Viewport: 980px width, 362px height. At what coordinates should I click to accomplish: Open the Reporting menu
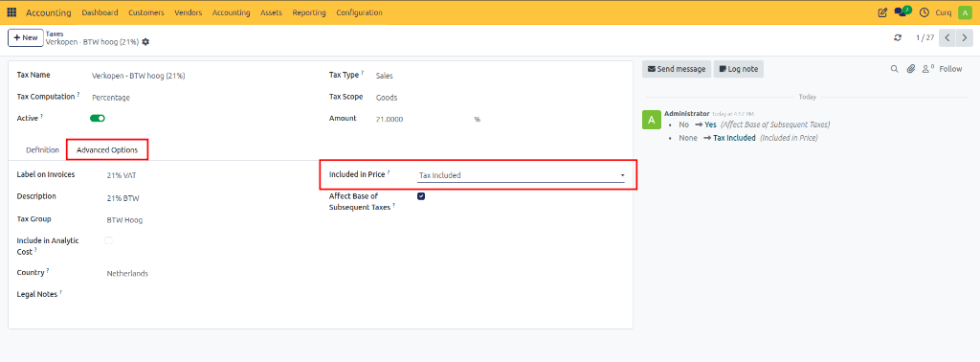[309, 12]
